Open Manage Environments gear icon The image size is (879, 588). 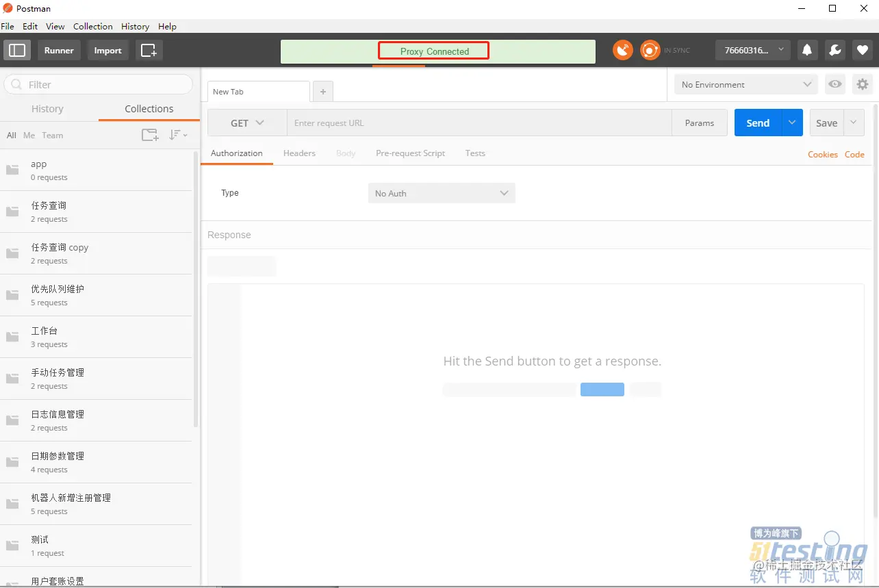863,84
